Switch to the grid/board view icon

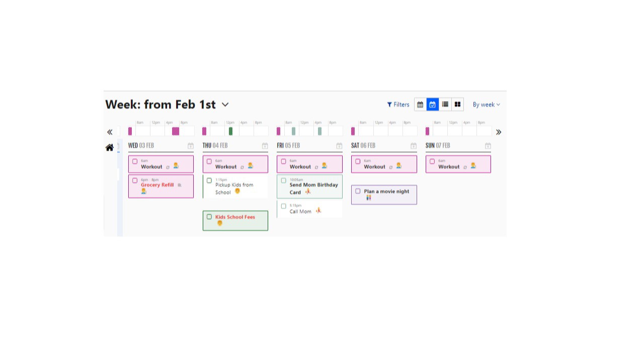click(x=457, y=105)
